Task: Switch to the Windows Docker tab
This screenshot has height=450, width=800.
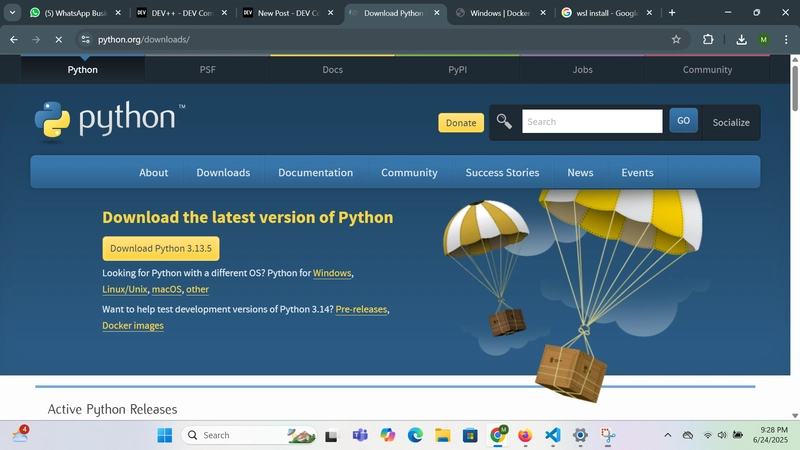Action: (x=501, y=13)
